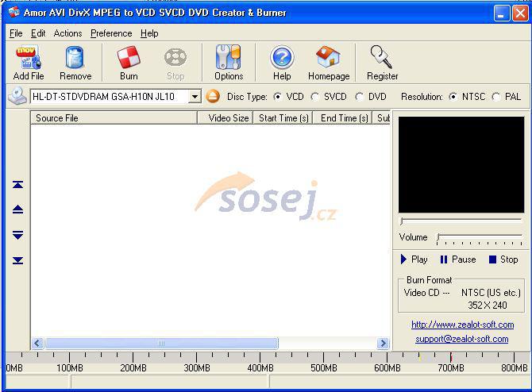Open the File menu
Viewport: 532px width, 392px height.
point(16,33)
